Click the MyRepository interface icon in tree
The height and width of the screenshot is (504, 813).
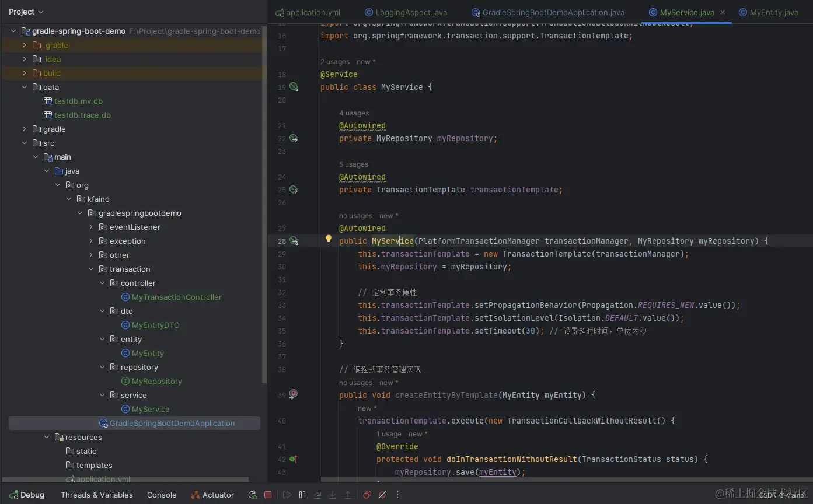tap(125, 381)
